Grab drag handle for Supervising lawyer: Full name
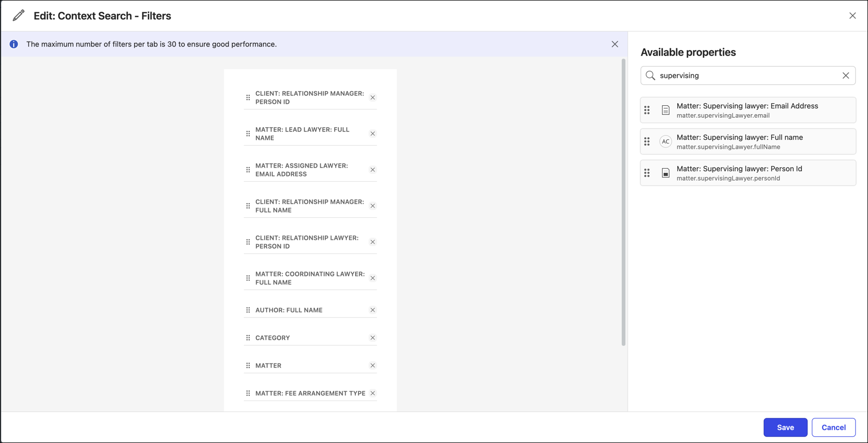The width and height of the screenshot is (868, 443). coord(647,141)
